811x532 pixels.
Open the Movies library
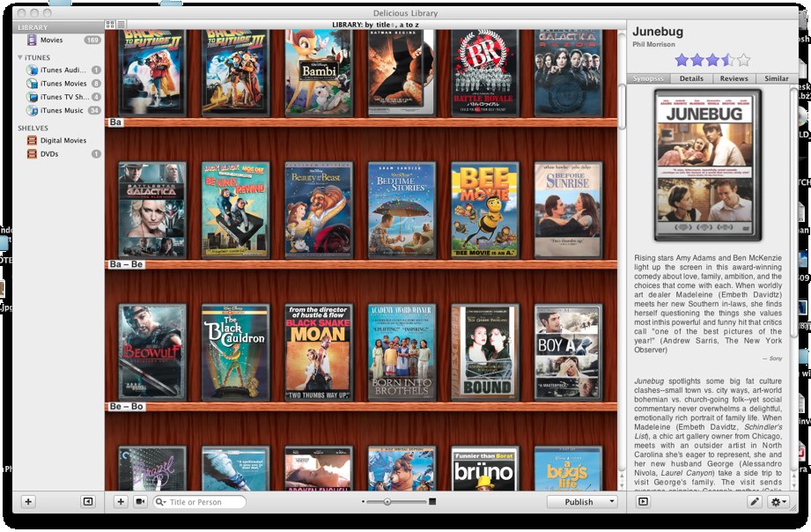pyautogui.click(x=51, y=40)
